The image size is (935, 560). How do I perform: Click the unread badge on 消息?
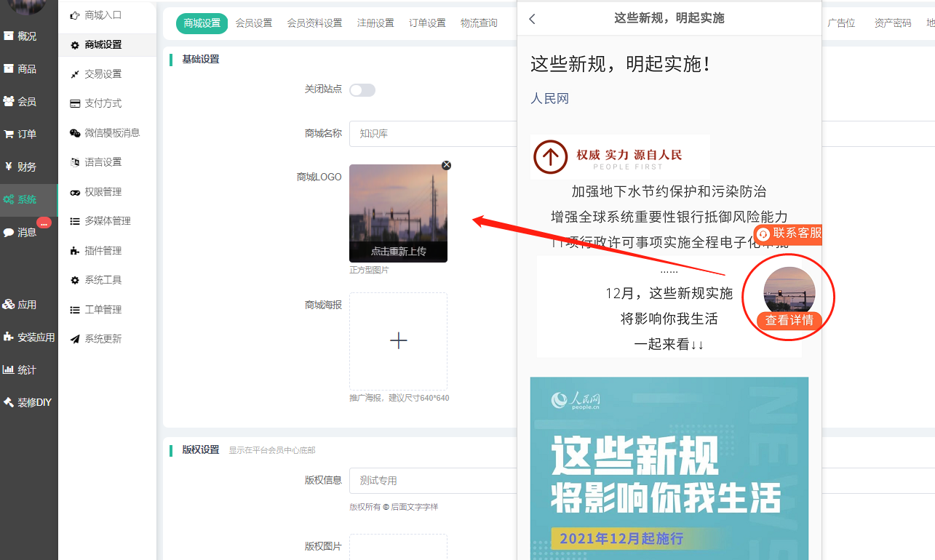pyautogui.click(x=44, y=223)
